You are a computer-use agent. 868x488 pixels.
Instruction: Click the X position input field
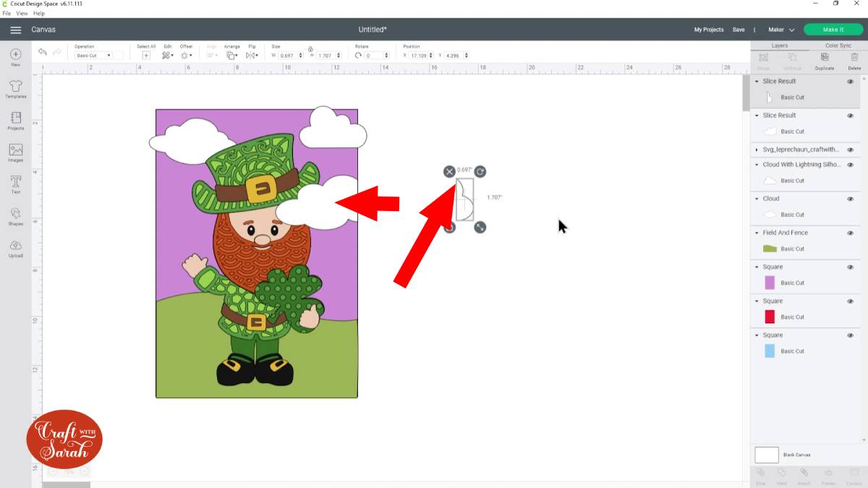[422, 55]
